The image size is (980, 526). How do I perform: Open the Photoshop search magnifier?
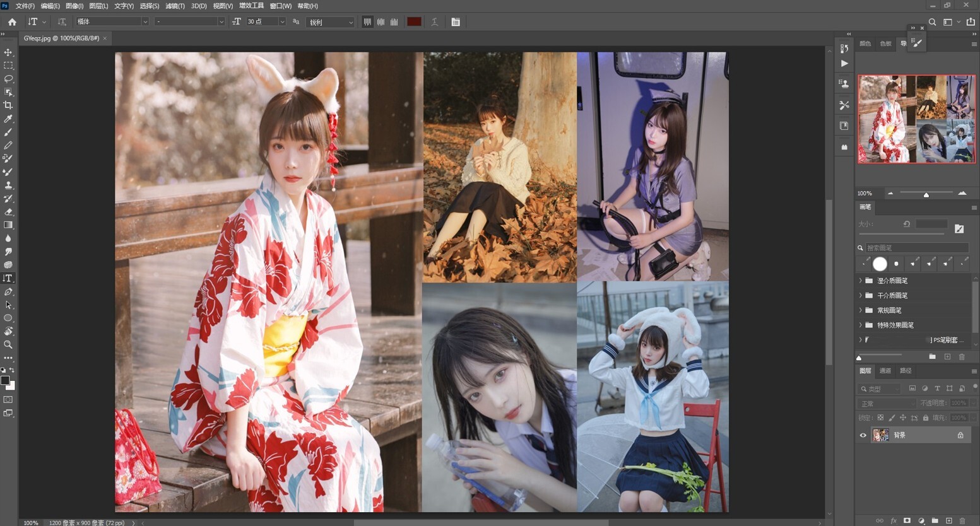pos(932,21)
